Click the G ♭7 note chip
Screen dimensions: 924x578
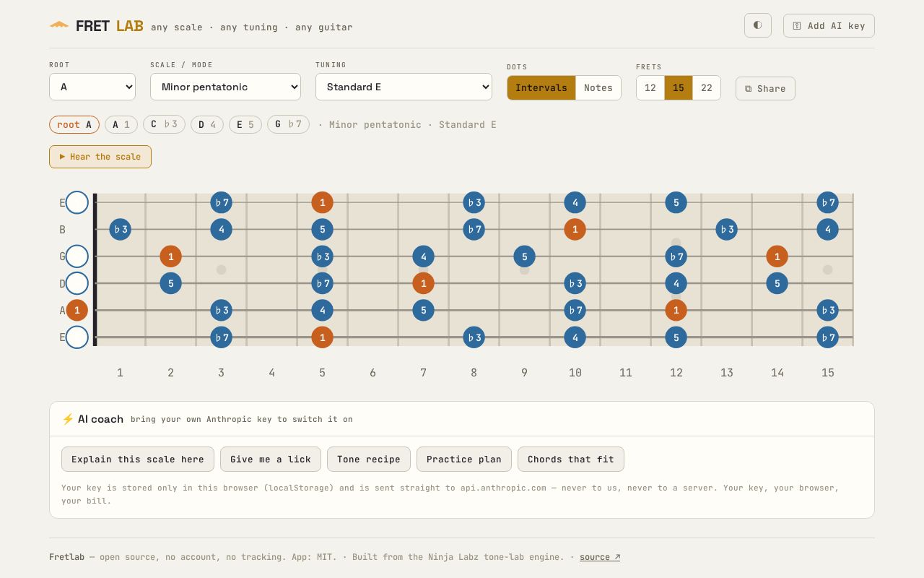pyautogui.click(x=288, y=124)
